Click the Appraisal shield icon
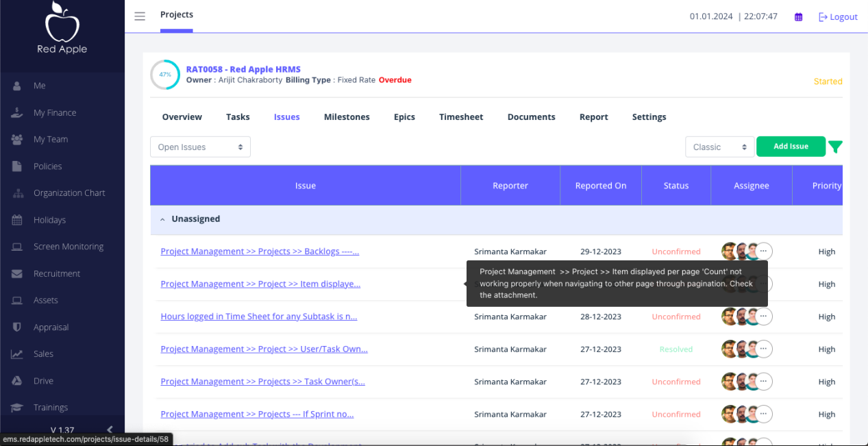Viewport: 868px width, 446px height. [x=17, y=327]
